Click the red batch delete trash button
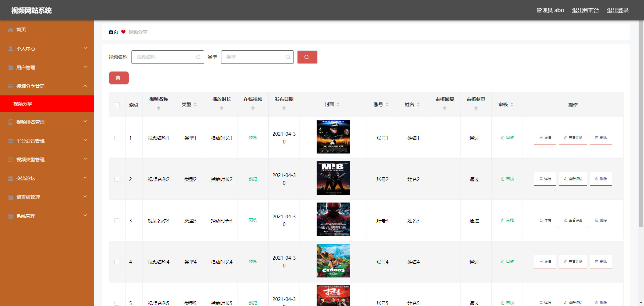Image resolution: width=644 pixels, height=306 pixels. pyautogui.click(x=119, y=78)
